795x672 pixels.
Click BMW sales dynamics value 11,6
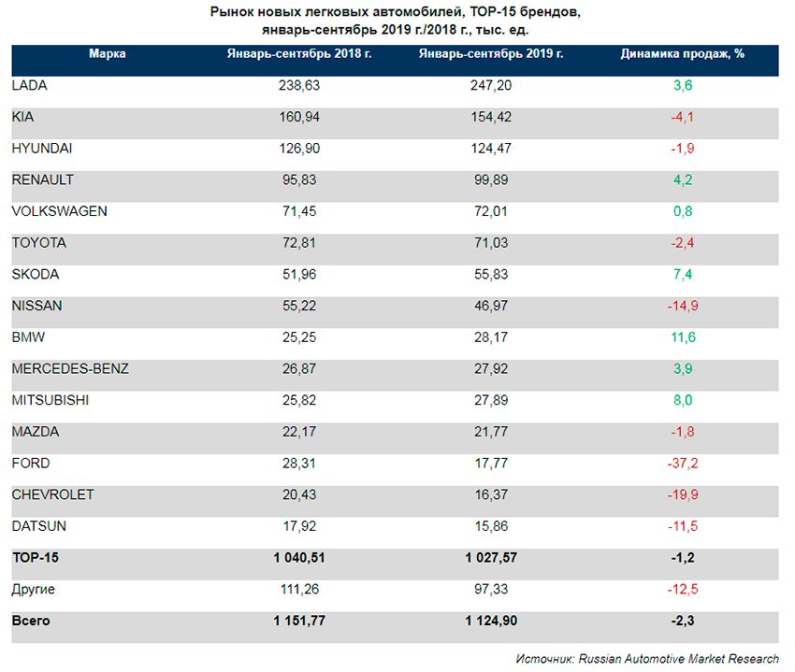(x=683, y=337)
